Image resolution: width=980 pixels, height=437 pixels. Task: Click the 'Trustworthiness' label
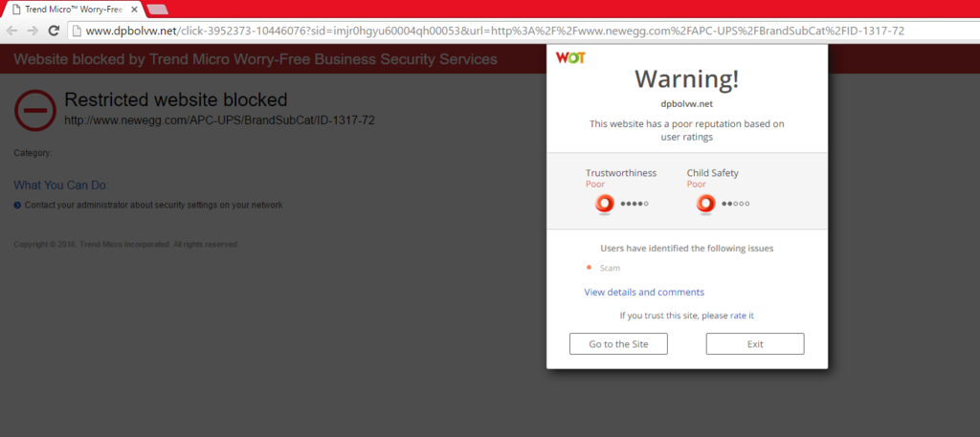tap(621, 173)
